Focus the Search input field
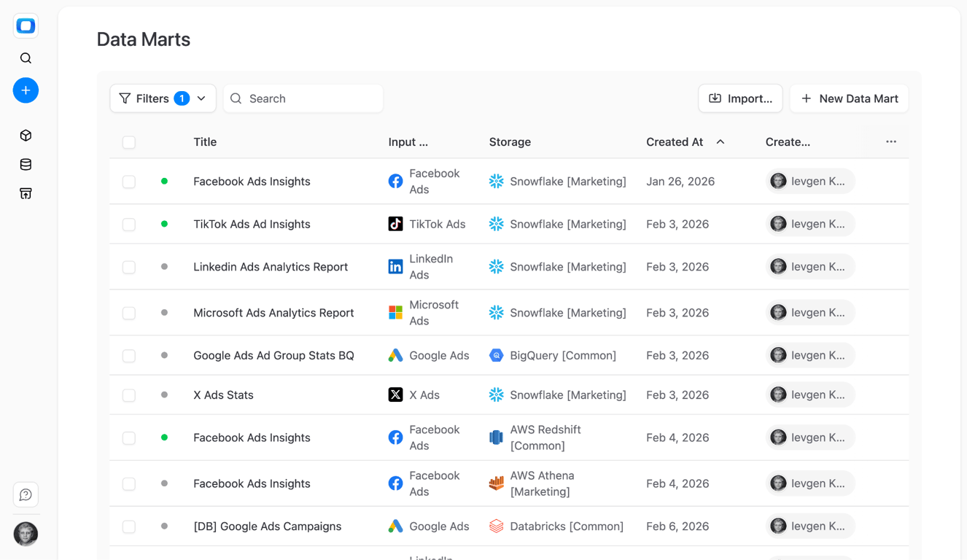Viewport: 967px width, 560px height. click(303, 98)
